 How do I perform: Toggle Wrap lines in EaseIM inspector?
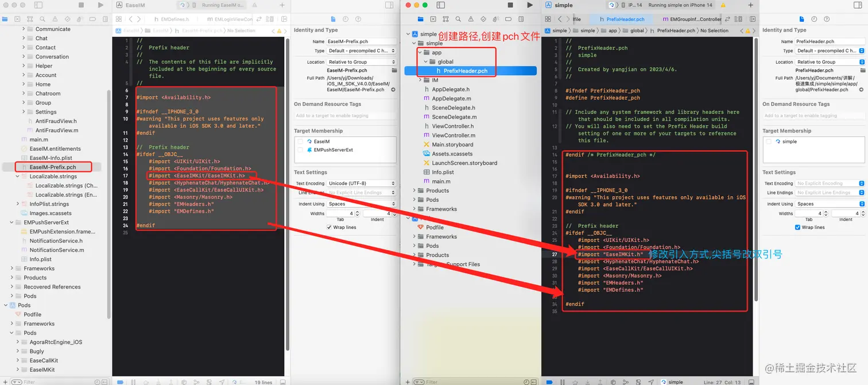pos(329,227)
